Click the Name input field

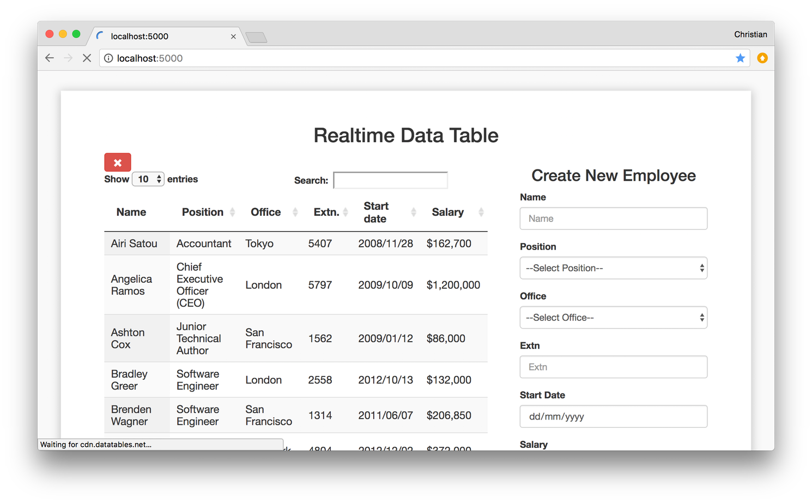tap(614, 218)
